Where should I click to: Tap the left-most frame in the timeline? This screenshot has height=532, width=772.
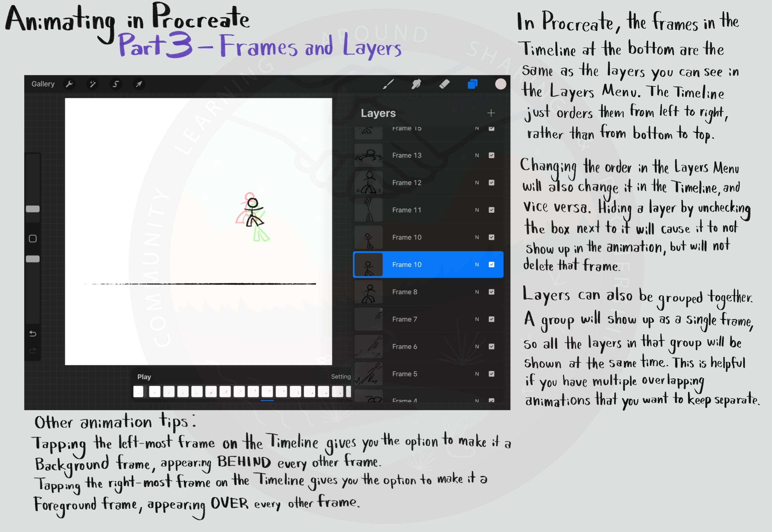[138, 391]
